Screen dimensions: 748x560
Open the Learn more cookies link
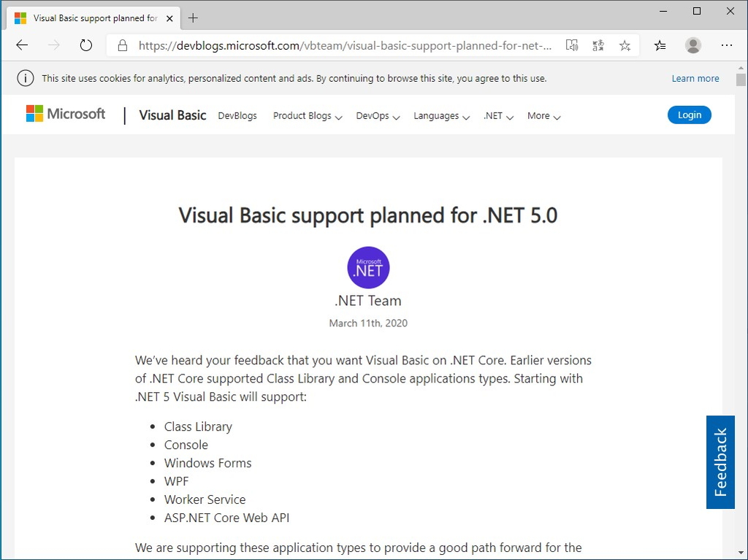695,78
